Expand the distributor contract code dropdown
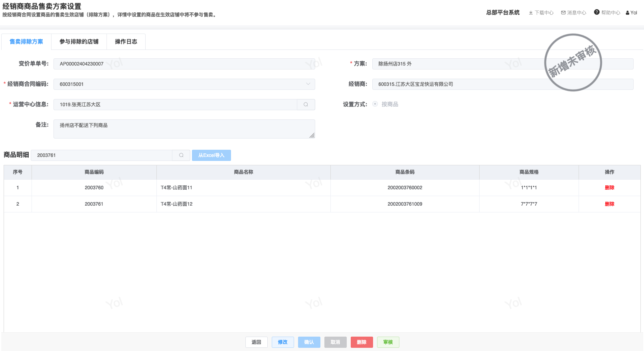Screen dimensions: 644x351 pyautogui.click(x=308, y=84)
